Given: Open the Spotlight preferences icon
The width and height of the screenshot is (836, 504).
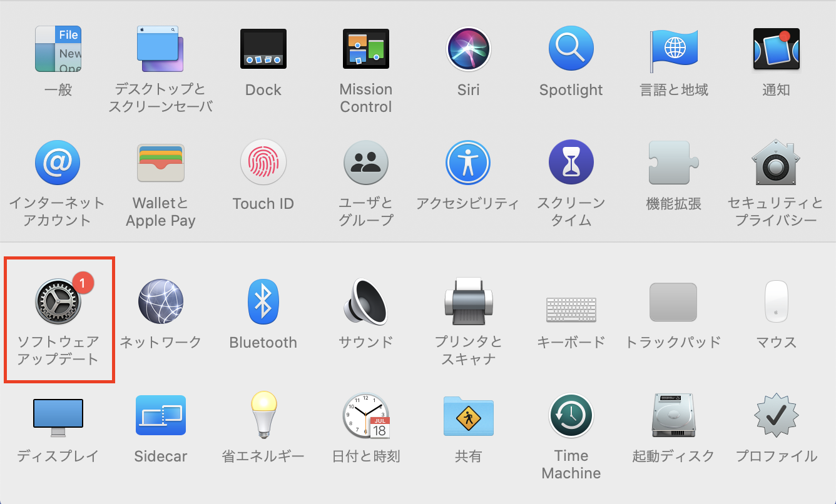Looking at the screenshot, I should [571, 49].
